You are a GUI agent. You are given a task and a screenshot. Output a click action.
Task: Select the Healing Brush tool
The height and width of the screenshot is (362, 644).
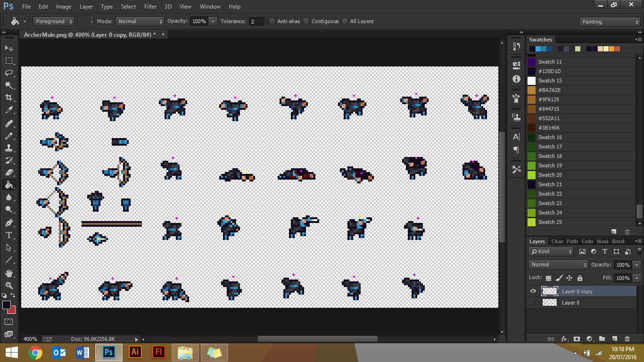[x=9, y=124]
